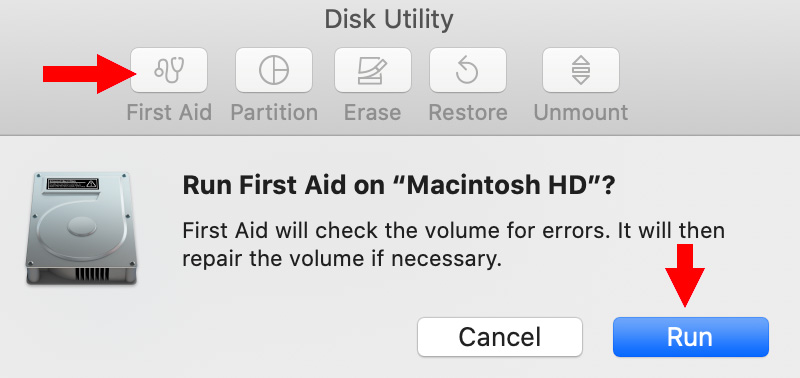The image size is (800, 378).
Task: Click the Macintosh HD hard drive image
Action: click(82, 228)
